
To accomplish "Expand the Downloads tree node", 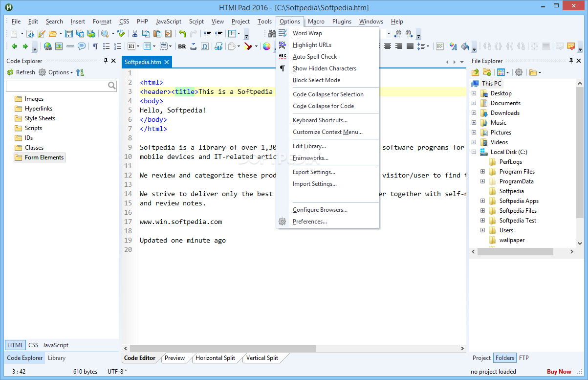I will click(x=474, y=113).
